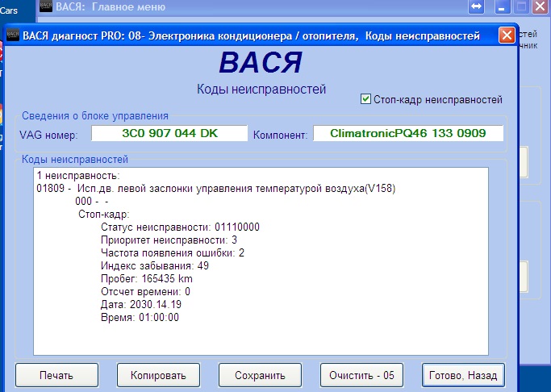Close the ВАСЯ диагност PRO fault codes window
The image size is (551, 392).
[507, 35]
